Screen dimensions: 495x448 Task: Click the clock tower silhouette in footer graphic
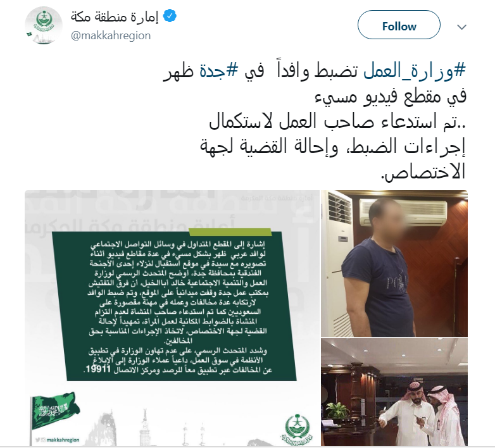[x=145, y=428]
